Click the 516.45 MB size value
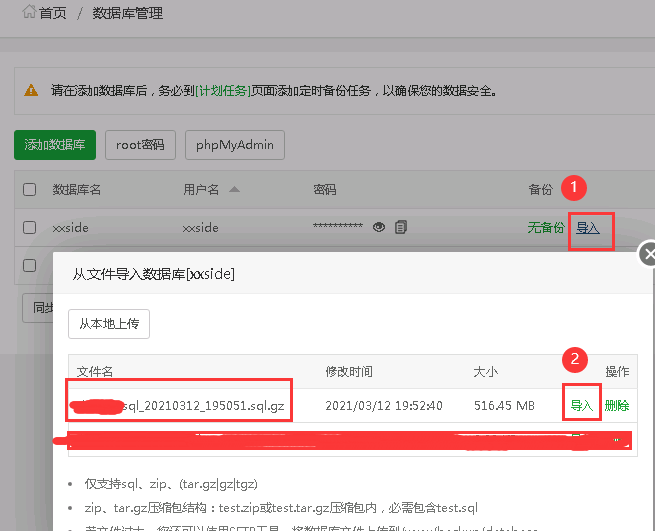655x531 pixels. 504,406
